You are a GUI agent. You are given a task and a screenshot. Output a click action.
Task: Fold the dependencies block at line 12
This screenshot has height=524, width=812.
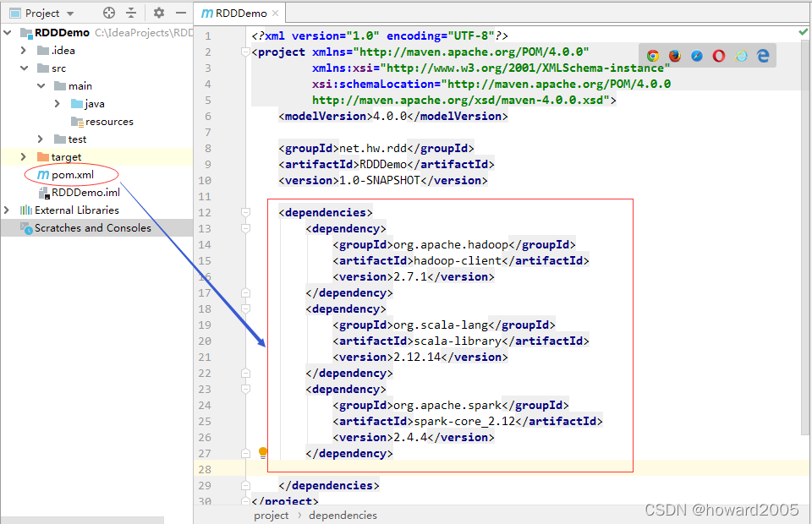click(x=245, y=212)
